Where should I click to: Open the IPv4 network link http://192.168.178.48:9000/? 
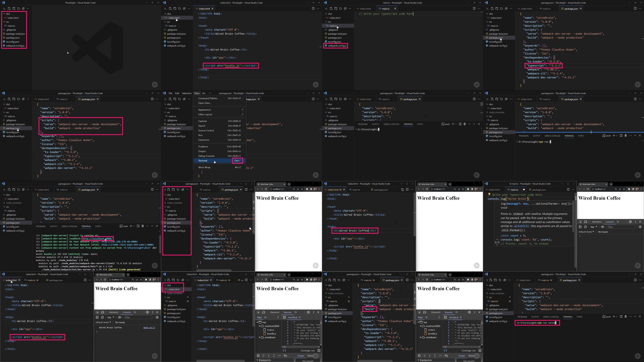[120, 242]
